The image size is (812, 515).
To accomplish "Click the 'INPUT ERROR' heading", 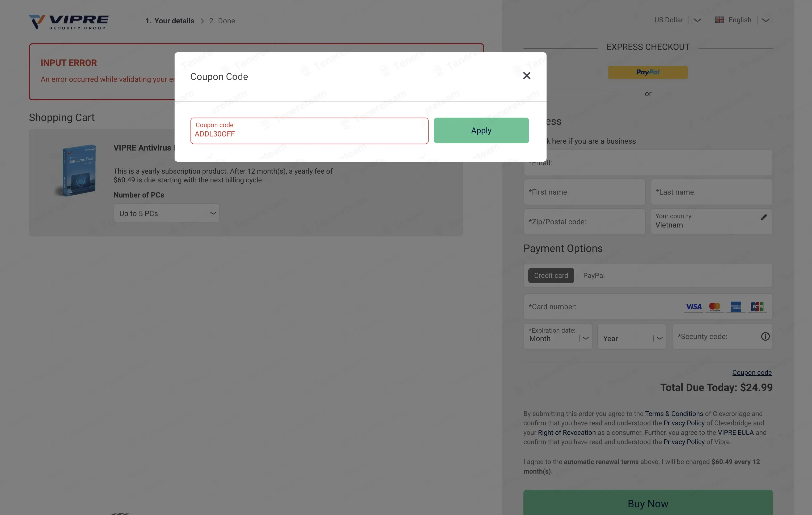I will coord(69,63).
